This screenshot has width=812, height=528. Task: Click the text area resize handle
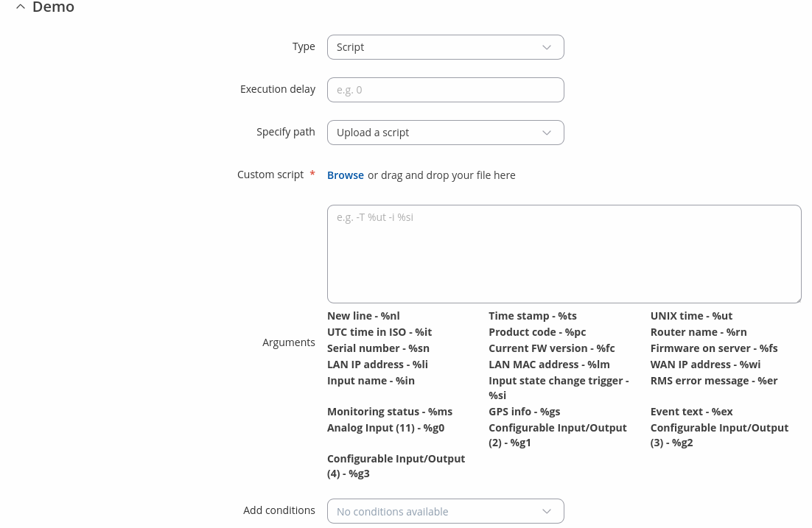[x=797, y=299]
